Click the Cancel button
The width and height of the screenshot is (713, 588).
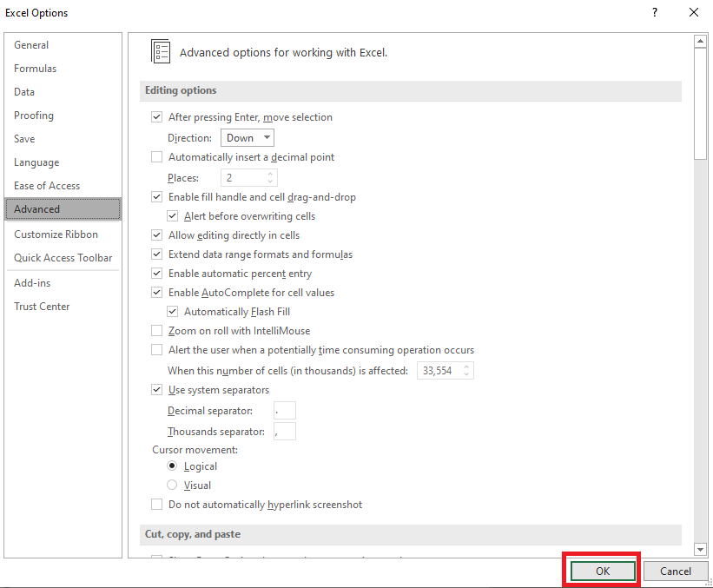676,571
